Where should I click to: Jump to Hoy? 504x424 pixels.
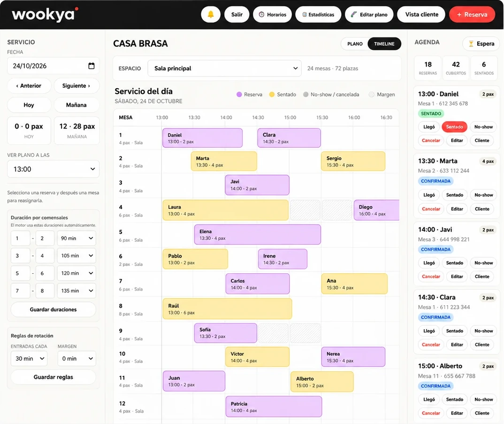point(29,105)
